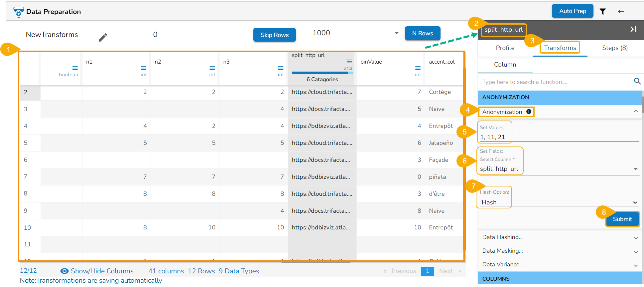Open the N Rows count dropdown
The width and height of the screenshot is (644, 287).
[x=396, y=33]
